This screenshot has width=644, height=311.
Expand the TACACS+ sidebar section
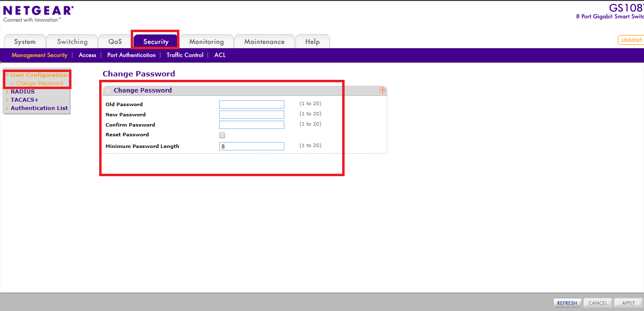(24, 100)
